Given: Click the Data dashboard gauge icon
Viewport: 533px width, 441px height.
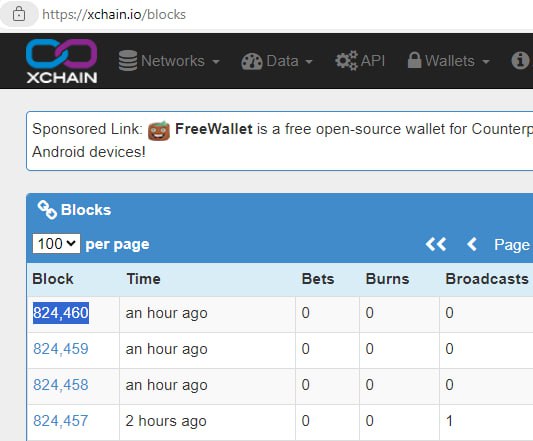Looking at the screenshot, I should (252, 62).
